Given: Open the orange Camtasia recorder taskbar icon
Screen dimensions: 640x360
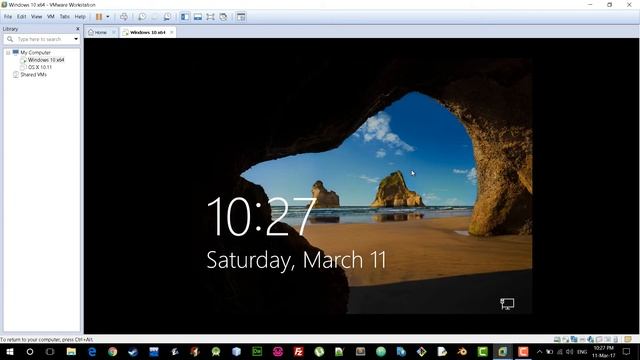Looking at the screenshot, I should (523, 351).
